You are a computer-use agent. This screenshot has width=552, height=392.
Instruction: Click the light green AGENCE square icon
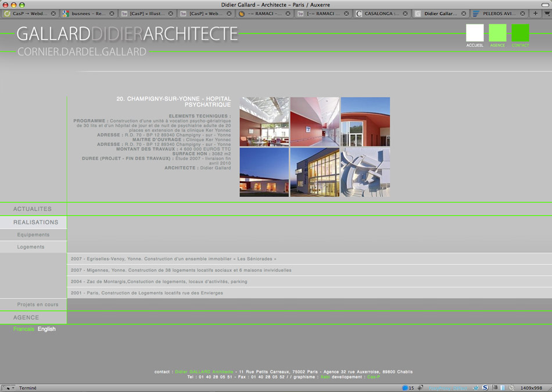(497, 33)
